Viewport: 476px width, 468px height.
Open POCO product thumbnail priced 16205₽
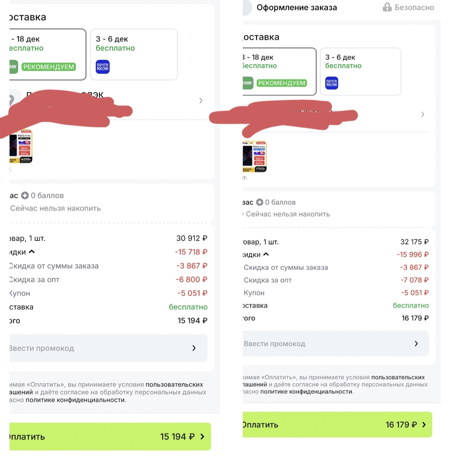(x=21, y=146)
